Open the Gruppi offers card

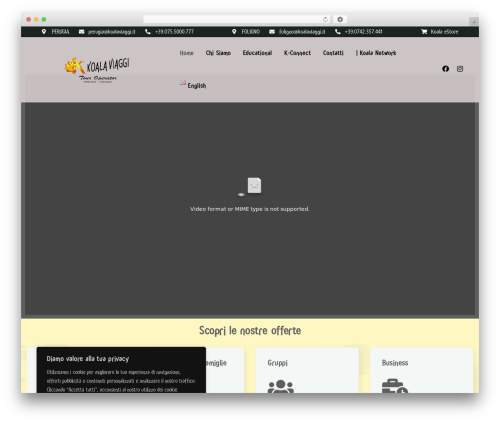[307, 370]
